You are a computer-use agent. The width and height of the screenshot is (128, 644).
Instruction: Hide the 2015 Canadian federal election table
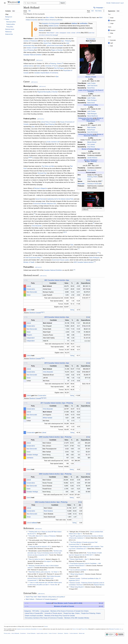[88, 363]
